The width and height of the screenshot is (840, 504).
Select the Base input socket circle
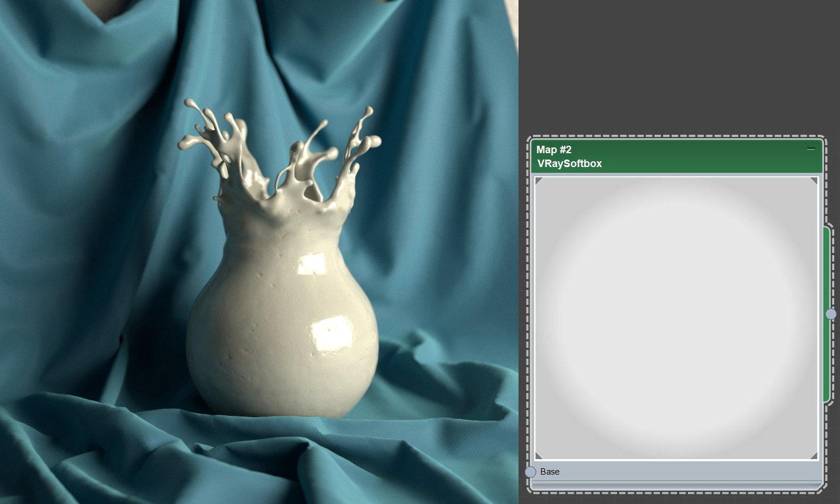[x=531, y=472]
